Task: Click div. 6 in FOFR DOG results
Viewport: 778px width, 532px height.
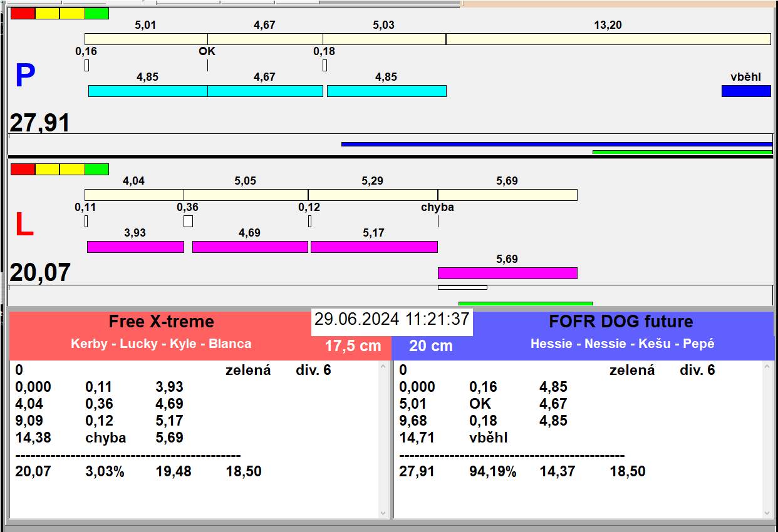Action: tap(697, 370)
